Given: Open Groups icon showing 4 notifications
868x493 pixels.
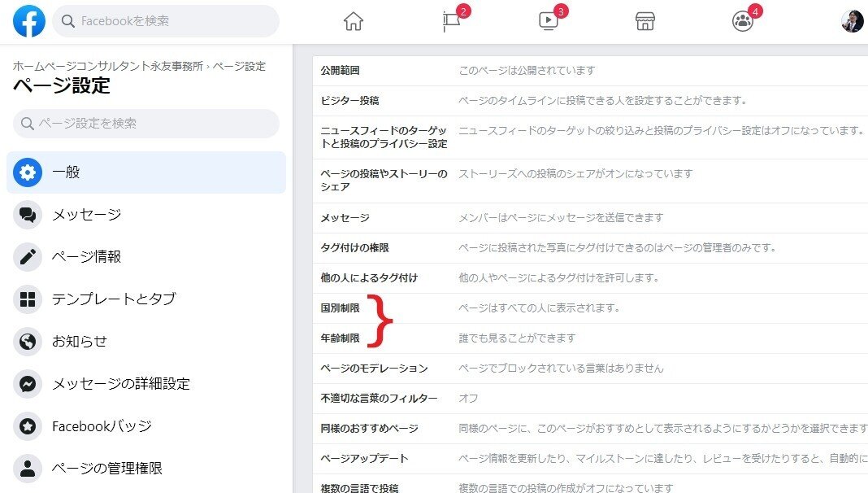Looking at the screenshot, I should [742, 22].
